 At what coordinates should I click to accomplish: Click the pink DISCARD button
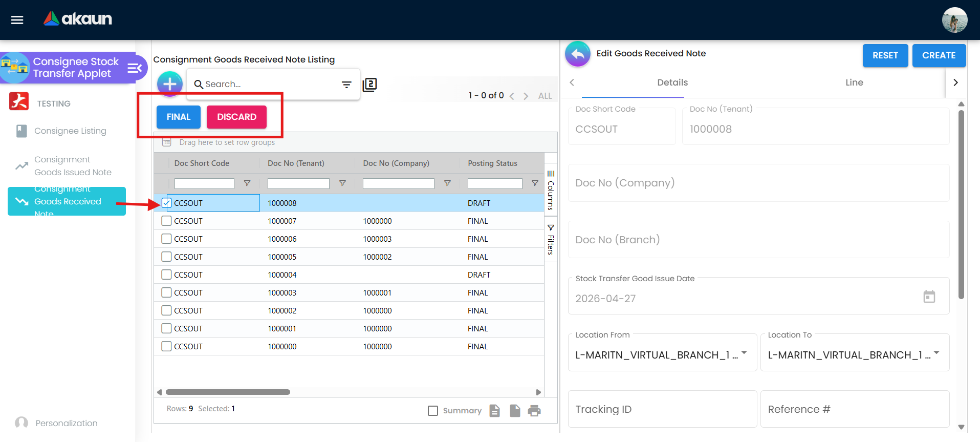click(236, 117)
